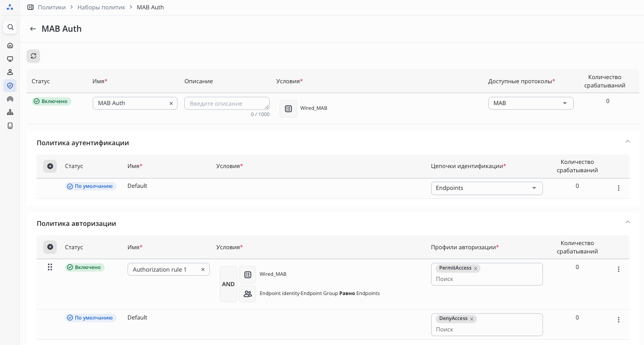Open actions menu for Authorization rule 1

coord(618,269)
